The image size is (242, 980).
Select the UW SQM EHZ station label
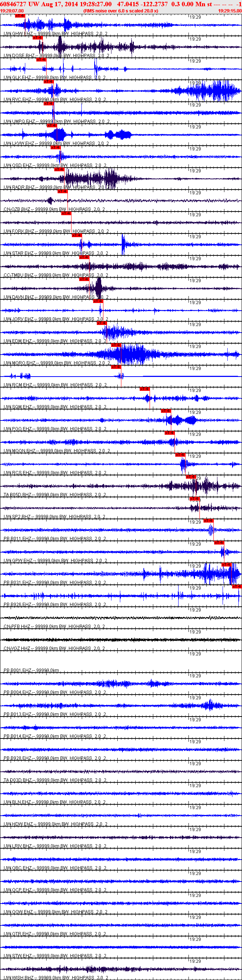(55, 407)
